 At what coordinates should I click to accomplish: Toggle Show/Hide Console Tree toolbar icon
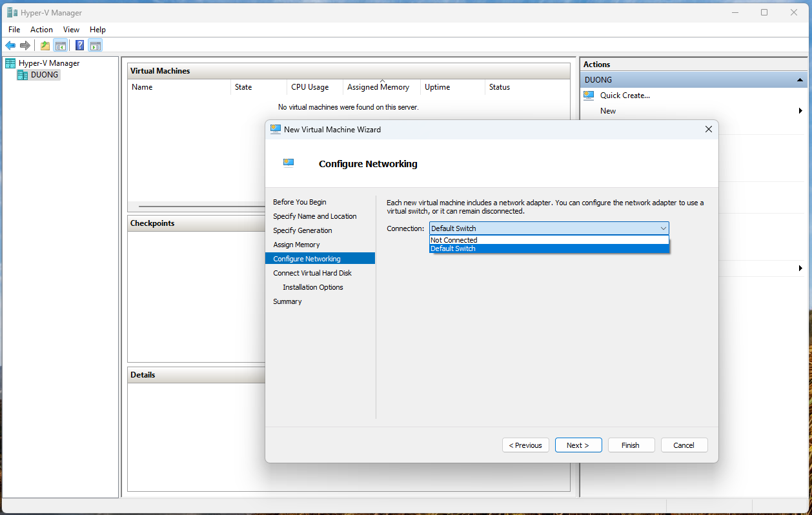[x=61, y=45]
